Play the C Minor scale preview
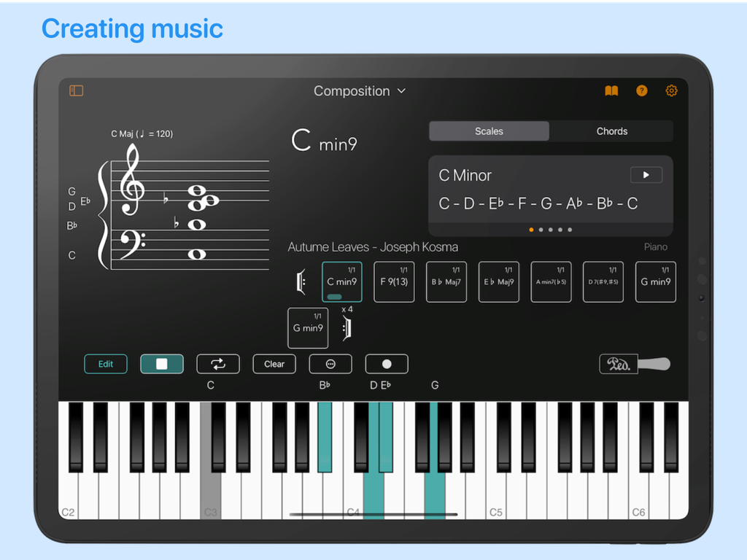This screenshot has height=560, width=747. click(x=646, y=174)
